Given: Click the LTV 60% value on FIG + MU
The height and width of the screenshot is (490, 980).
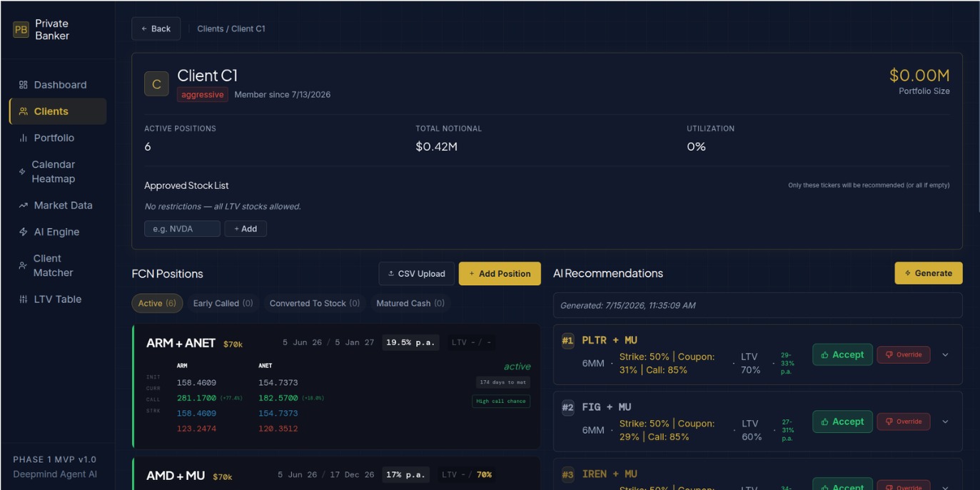Looking at the screenshot, I should point(751,430).
